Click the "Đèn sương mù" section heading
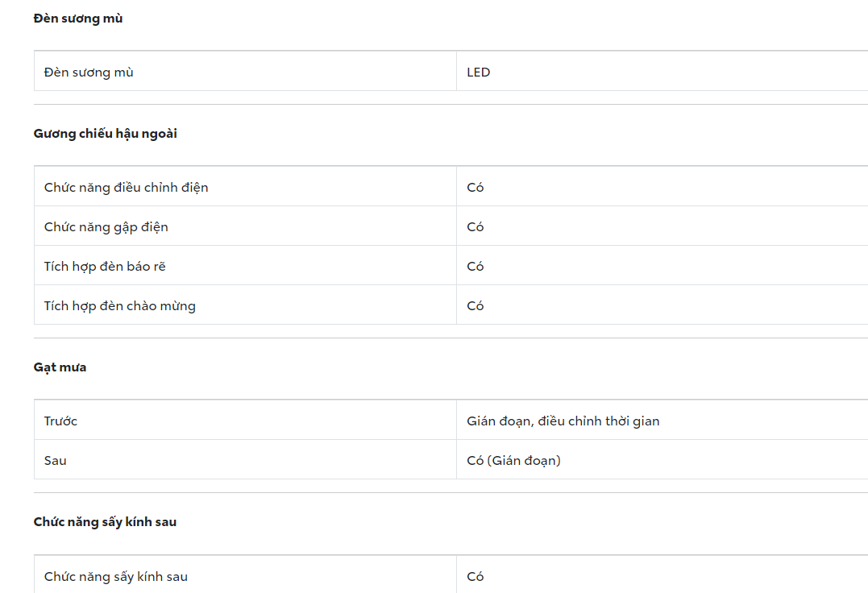 78,19
